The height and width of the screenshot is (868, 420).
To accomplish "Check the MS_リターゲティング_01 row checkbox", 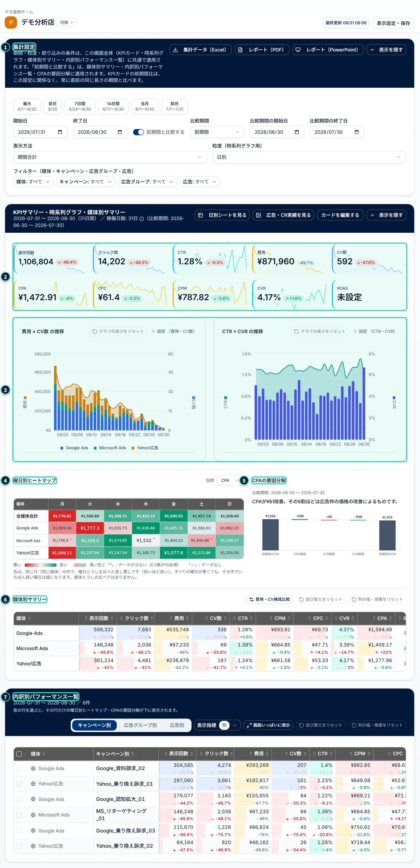I will point(19,815).
